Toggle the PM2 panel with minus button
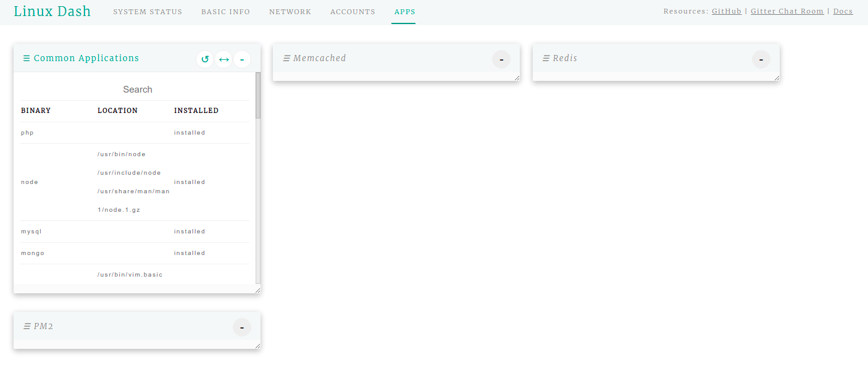The image size is (868, 389). point(242,327)
